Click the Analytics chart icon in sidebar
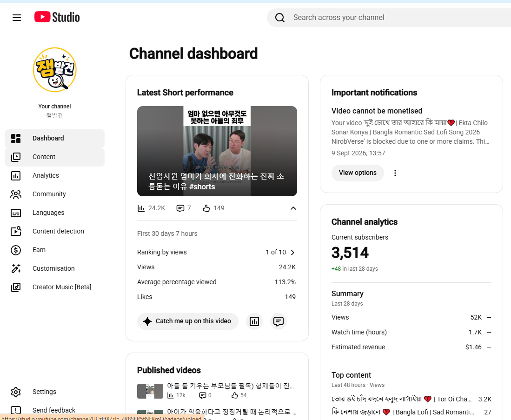The height and width of the screenshot is (420, 511). click(16, 176)
